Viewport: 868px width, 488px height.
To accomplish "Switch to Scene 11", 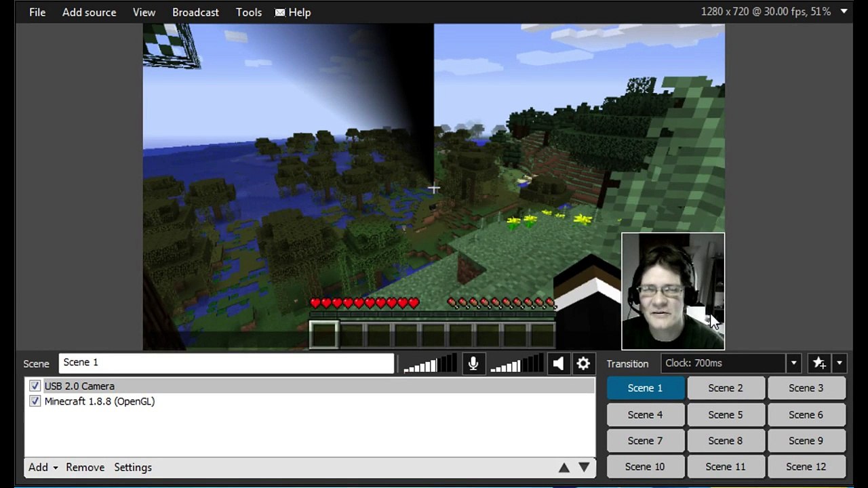I will pos(726,466).
